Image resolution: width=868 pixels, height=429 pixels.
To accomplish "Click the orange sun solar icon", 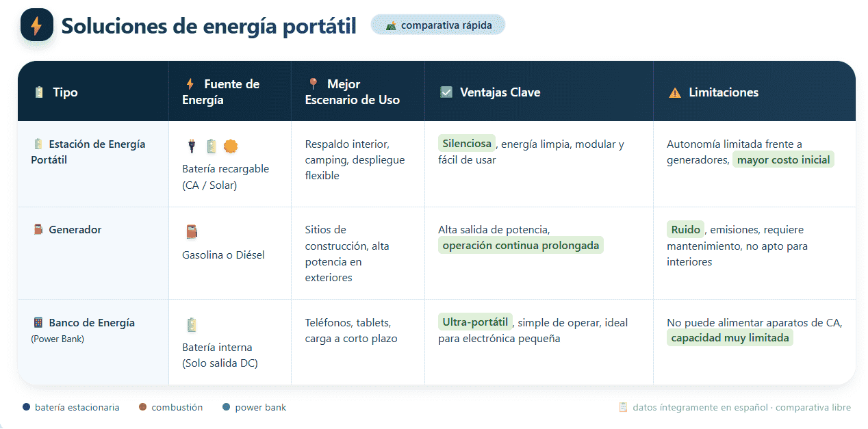I will tap(231, 146).
